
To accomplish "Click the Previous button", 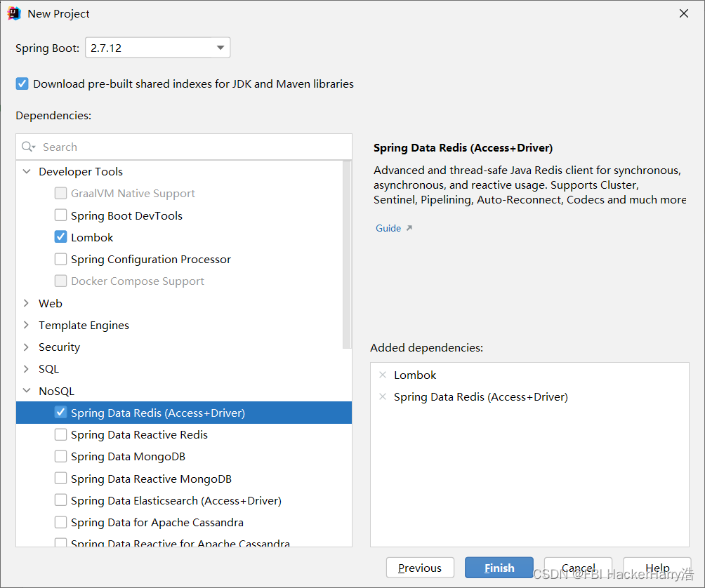I will (x=420, y=568).
